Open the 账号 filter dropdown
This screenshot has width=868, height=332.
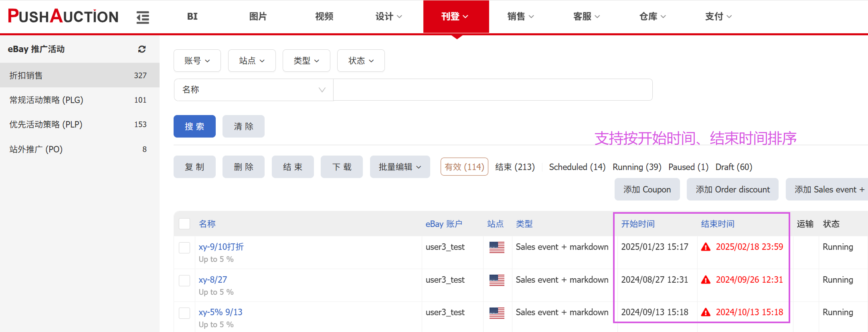197,61
